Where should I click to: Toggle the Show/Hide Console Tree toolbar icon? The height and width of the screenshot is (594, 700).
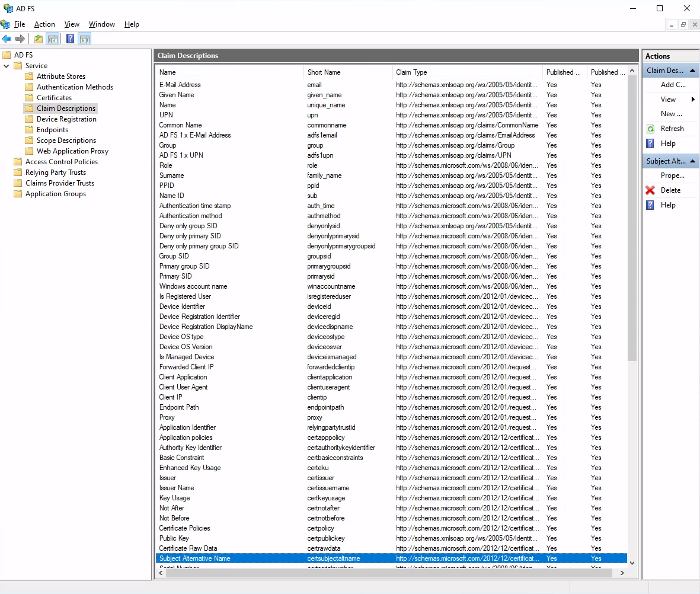[x=53, y=39]
